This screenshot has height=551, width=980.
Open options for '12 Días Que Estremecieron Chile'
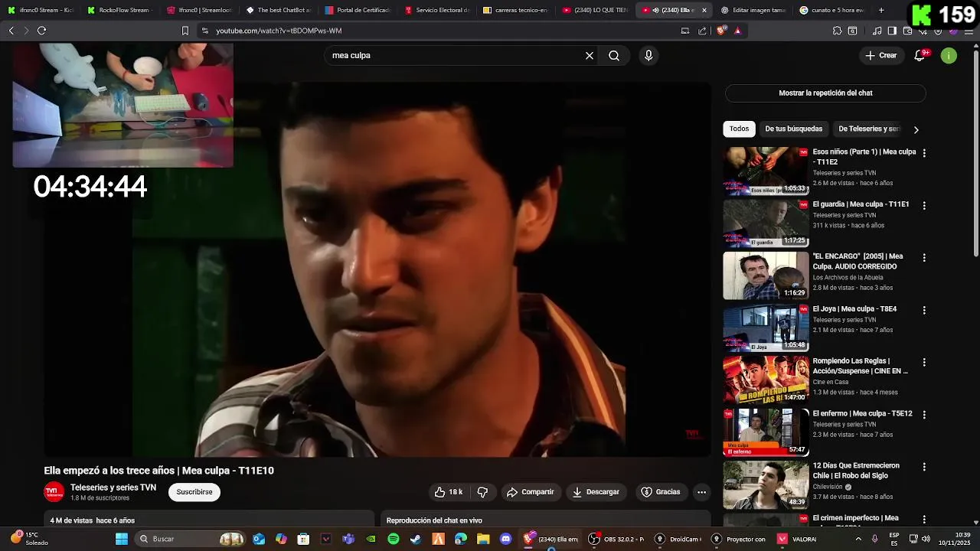[924, 467]
